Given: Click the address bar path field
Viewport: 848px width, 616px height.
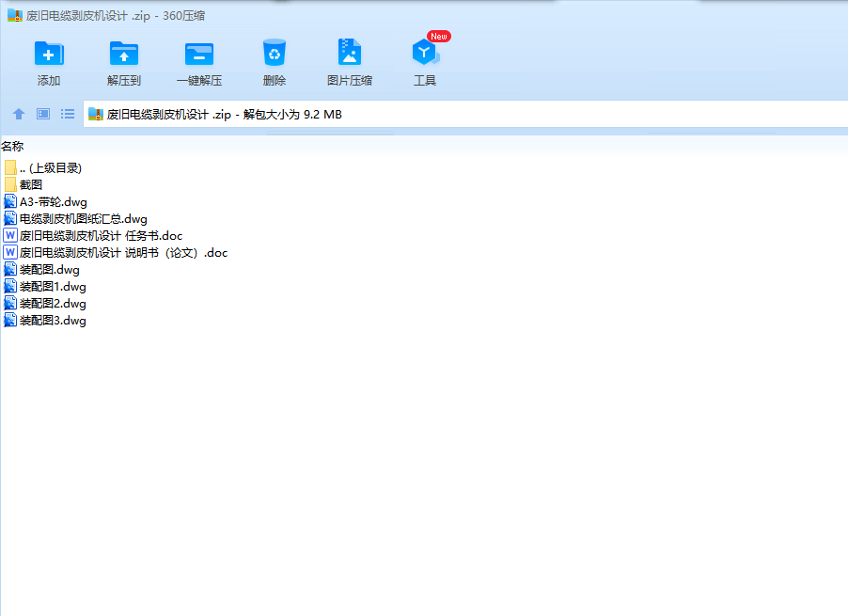Looking at the screenshot, I should click(465, 114).
